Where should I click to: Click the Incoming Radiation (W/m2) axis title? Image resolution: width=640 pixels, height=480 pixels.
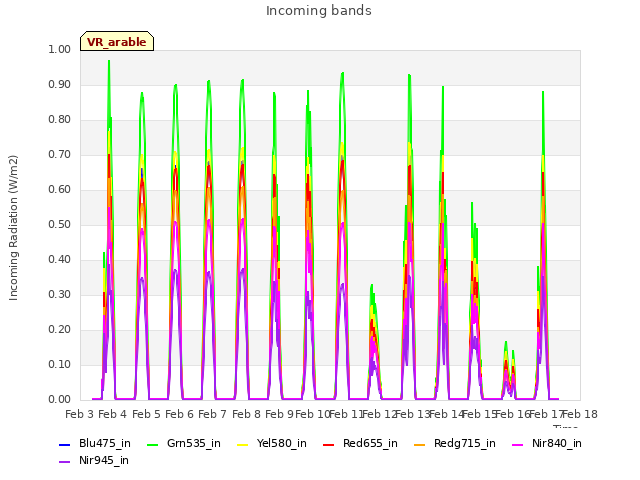(13, 228)
